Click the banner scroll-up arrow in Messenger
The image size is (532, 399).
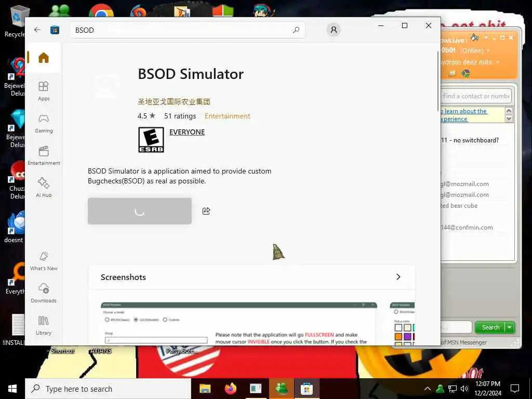509,111
